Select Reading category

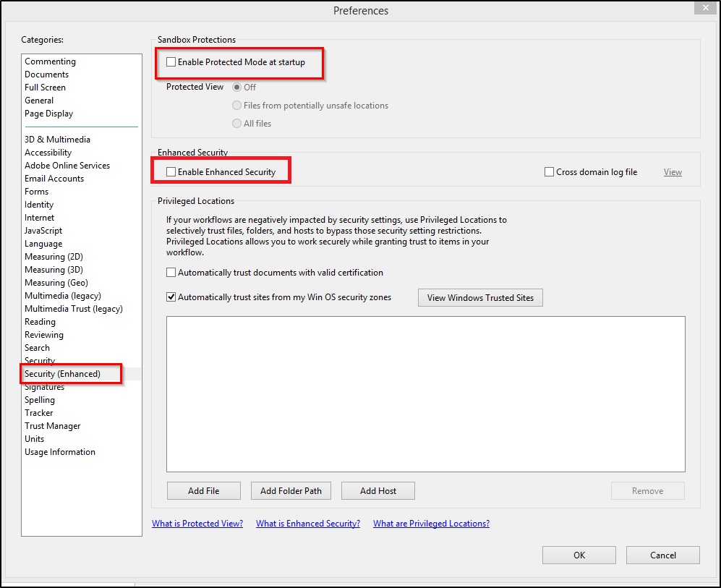(40, 321)
